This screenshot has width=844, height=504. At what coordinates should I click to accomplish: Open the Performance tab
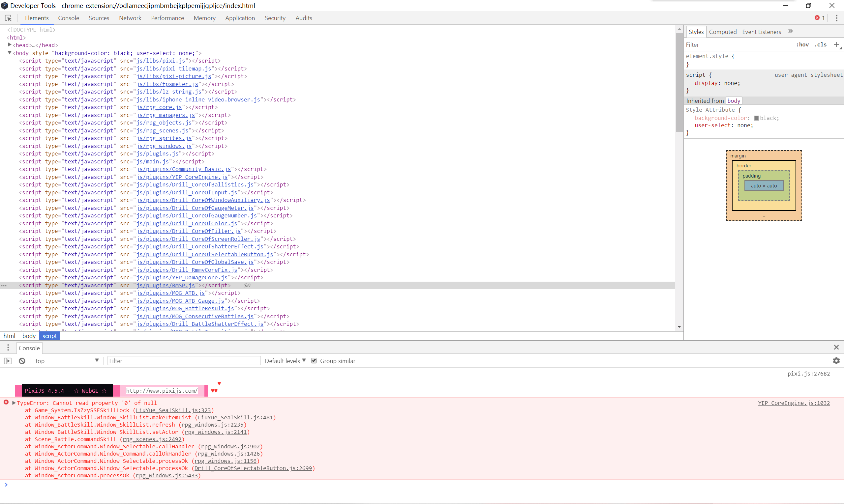click(x=167, y=18)
